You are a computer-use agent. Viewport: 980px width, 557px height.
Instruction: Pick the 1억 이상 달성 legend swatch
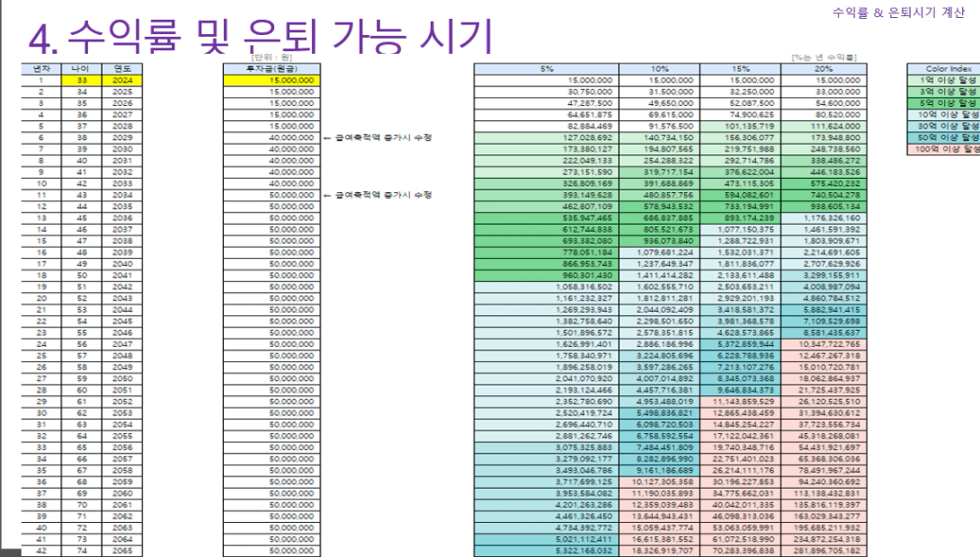943,81
